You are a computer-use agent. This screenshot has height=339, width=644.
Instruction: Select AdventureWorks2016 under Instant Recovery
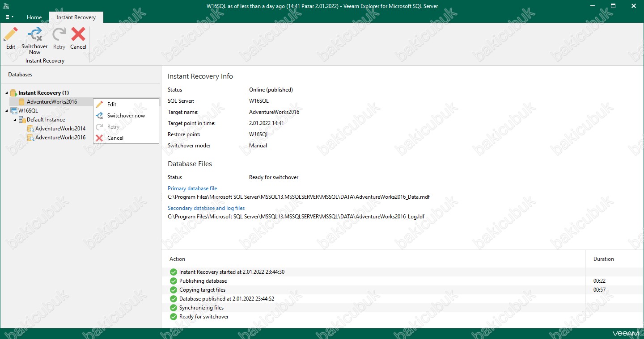tap(52, 102)
